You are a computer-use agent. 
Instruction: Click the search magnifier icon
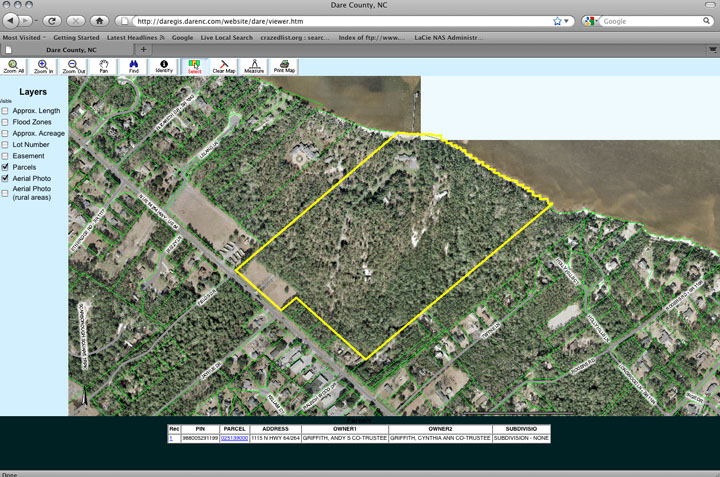[x=706, y=21]
